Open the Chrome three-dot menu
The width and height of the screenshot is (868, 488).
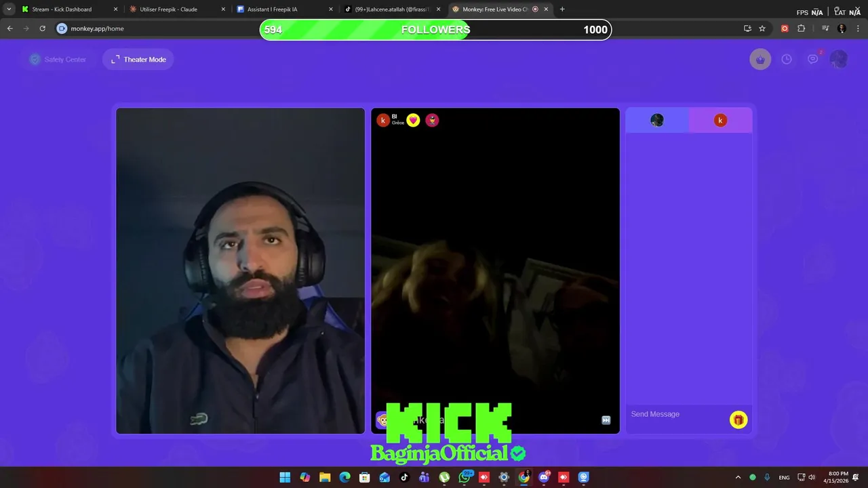(x=858, y=28)
